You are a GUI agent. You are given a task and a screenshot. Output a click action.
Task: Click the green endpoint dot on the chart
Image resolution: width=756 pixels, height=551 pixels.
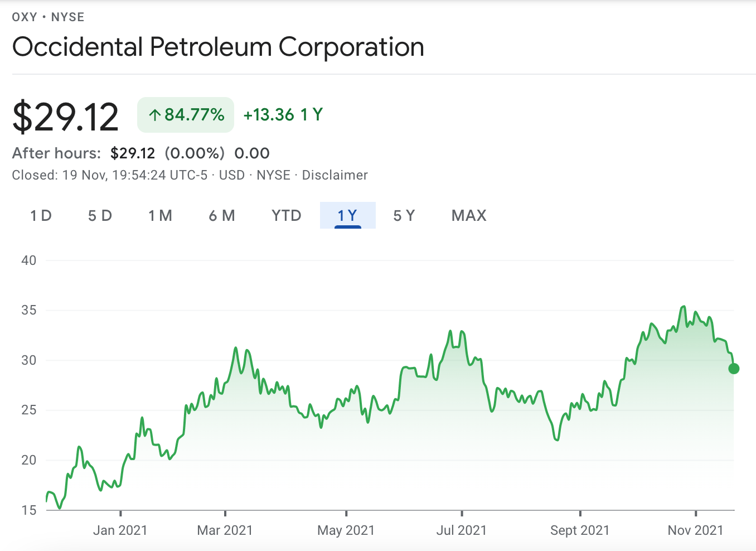coord(734,369)
